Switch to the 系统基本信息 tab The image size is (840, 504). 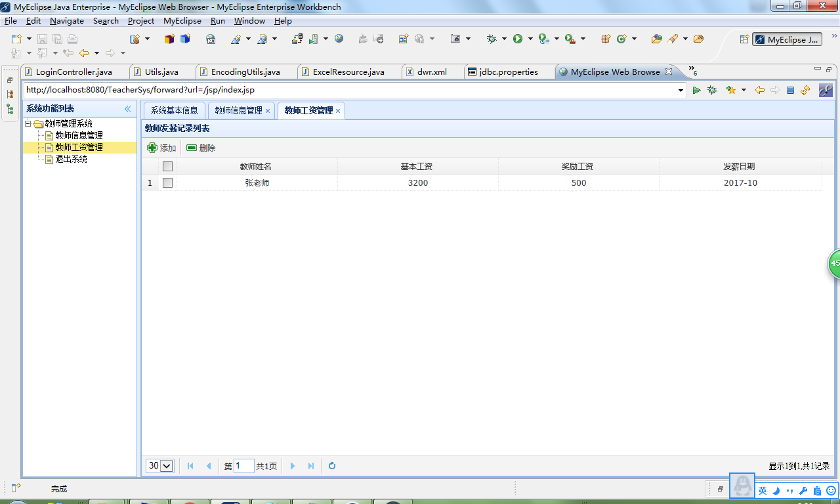click(173, 110)
